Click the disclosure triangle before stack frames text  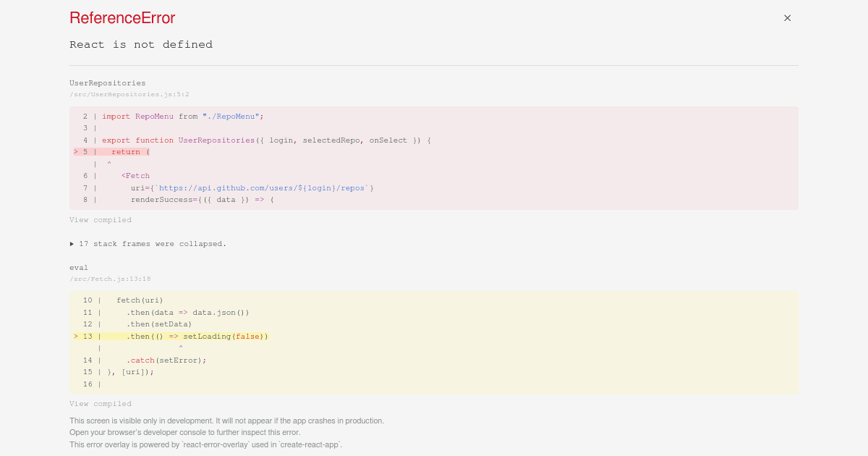(x=72, y=244)
